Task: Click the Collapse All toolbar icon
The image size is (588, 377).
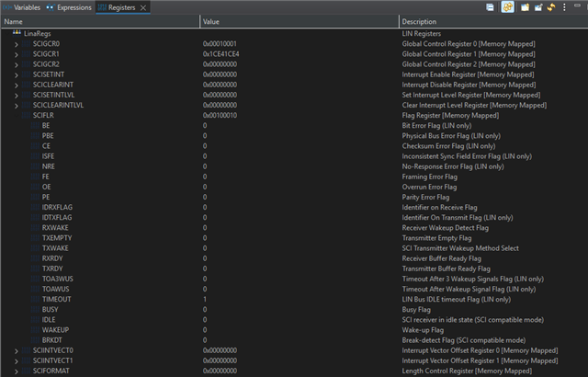Action: point(490,7)
